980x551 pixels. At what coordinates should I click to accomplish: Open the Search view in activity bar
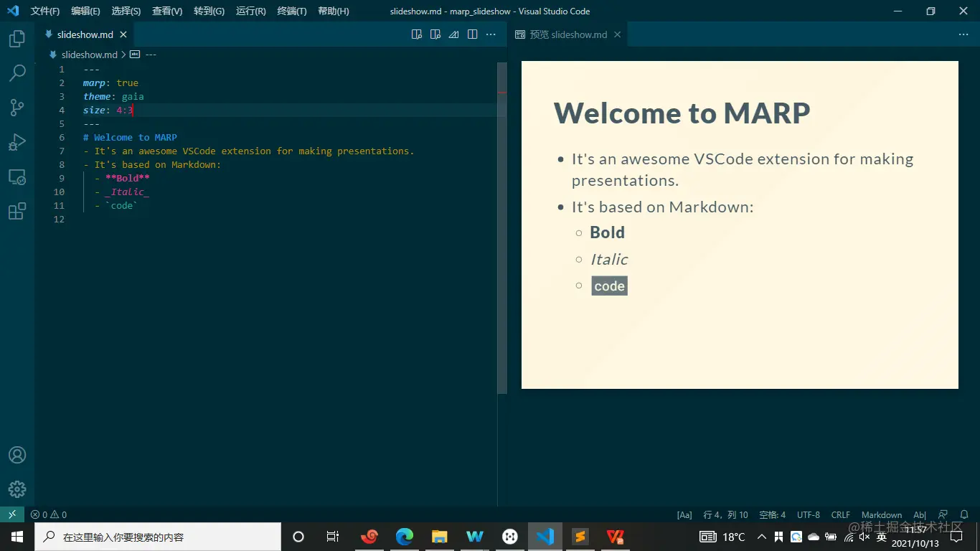pos(17,73)
